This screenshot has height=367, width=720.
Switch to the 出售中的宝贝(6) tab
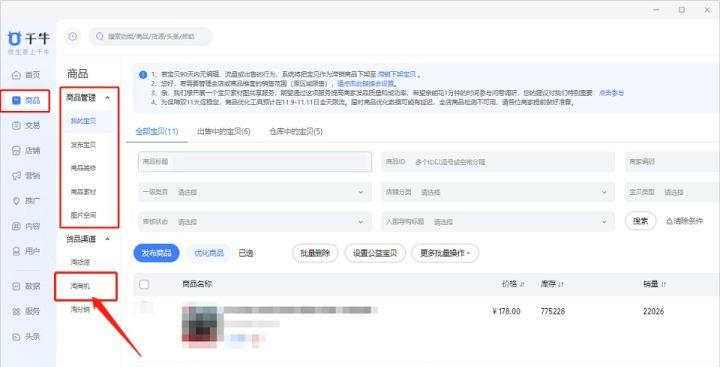pos(224,131)
